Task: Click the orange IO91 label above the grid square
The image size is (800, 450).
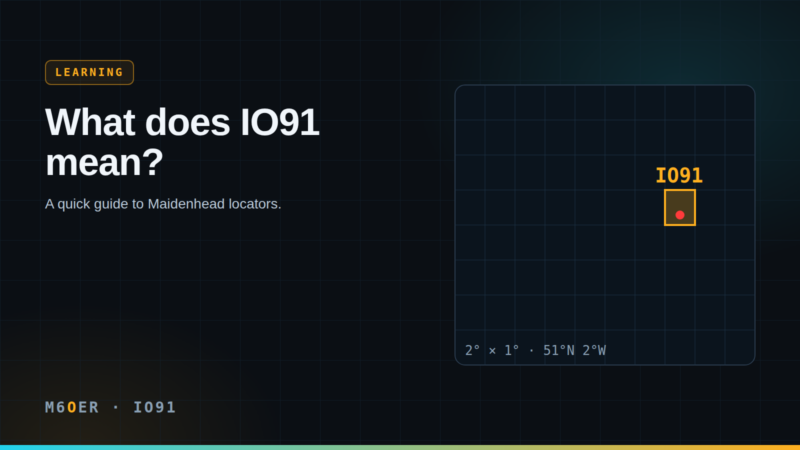Action: click(x=679, y=176)
